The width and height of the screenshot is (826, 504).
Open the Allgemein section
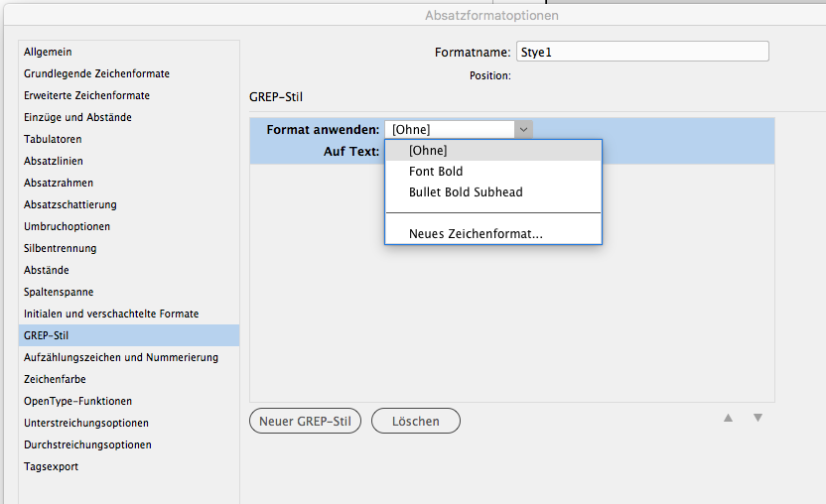click(48, 52)
